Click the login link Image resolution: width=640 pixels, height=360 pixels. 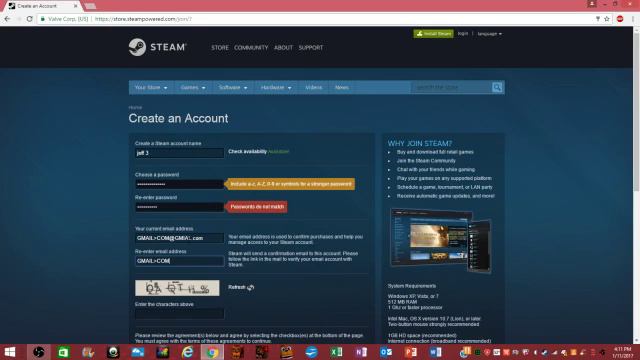(463, 33)
